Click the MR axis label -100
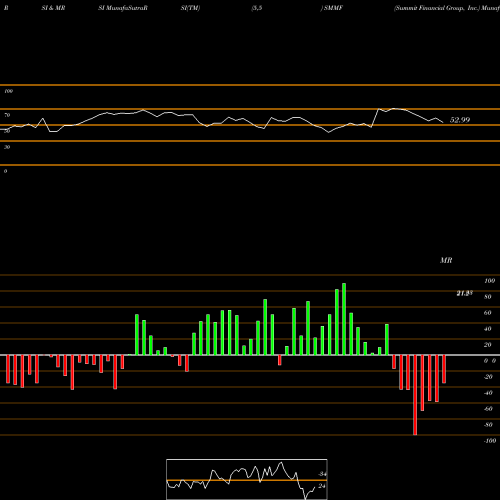 click(x=490, y=441)
